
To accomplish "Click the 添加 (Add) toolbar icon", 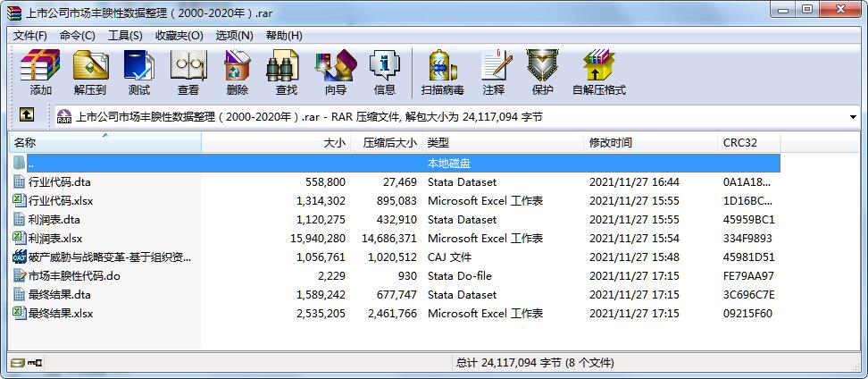I will [40, 72].
